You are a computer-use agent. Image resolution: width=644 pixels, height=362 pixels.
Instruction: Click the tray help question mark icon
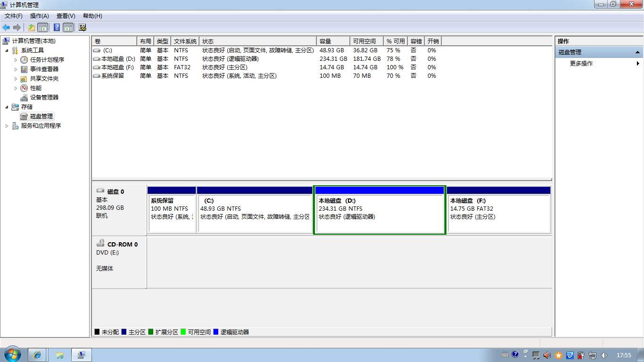(515, 354)
